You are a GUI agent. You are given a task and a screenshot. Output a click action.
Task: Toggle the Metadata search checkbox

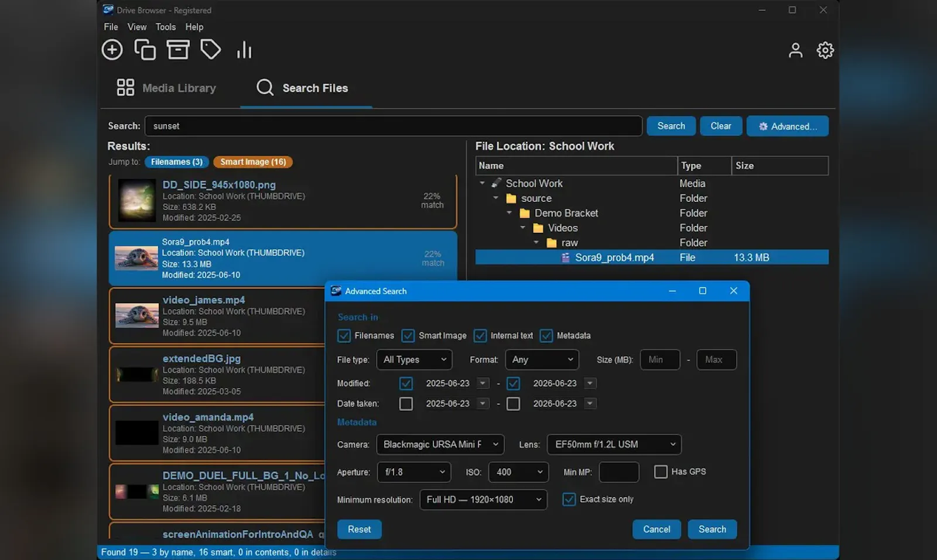click(x=546, y=336)
